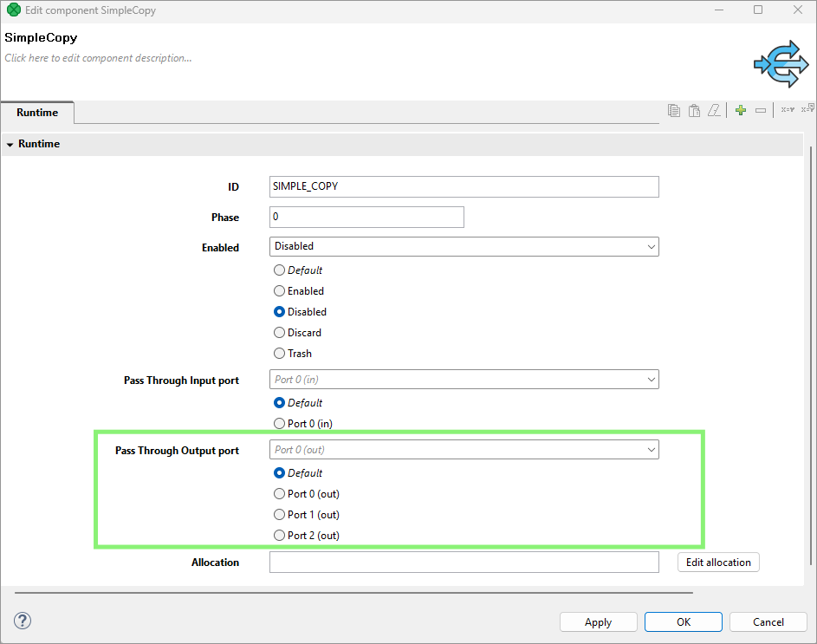Select the Enabled radio button
817x644 pixels.
(279, 291)
